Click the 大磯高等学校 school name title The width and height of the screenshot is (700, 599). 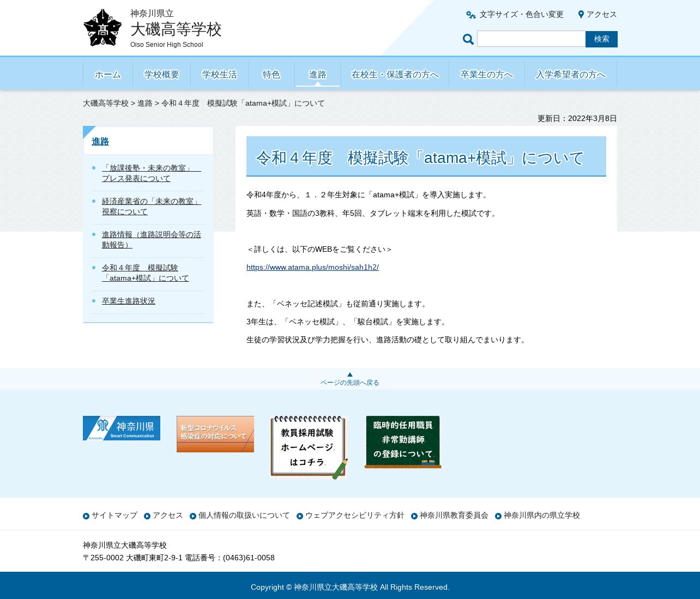tap(176, 29)
